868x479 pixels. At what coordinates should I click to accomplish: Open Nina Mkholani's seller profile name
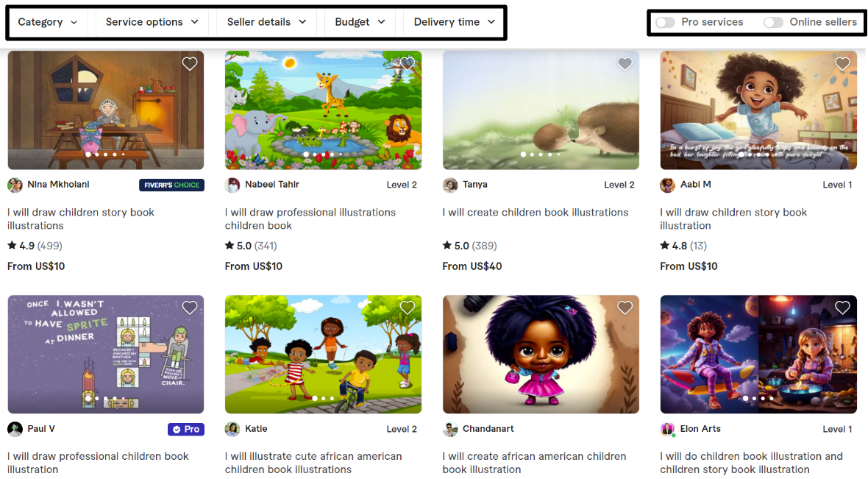58,185
